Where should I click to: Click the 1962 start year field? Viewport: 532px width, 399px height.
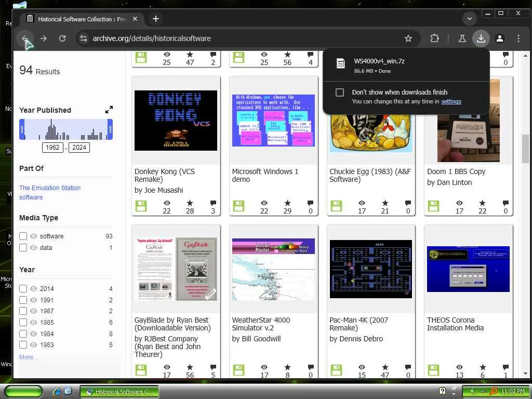[x=52, y=148]
